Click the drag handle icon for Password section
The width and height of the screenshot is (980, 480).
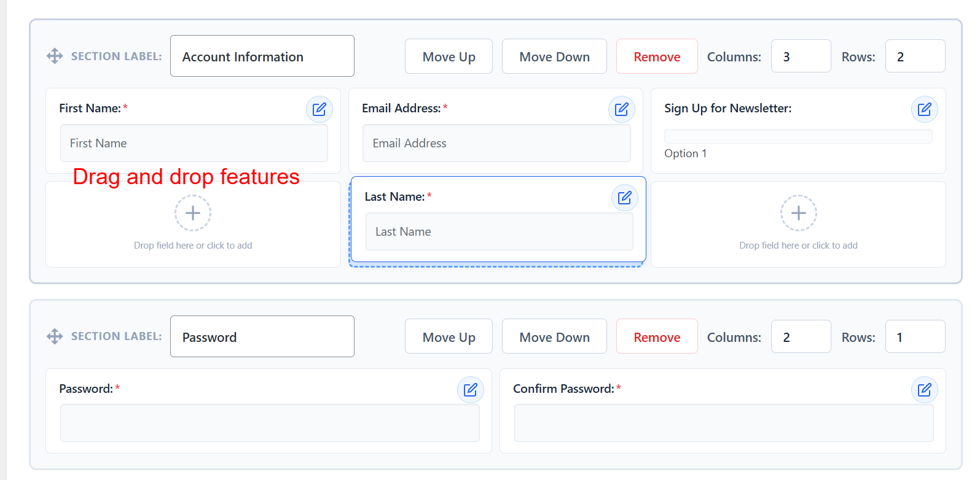55,336
